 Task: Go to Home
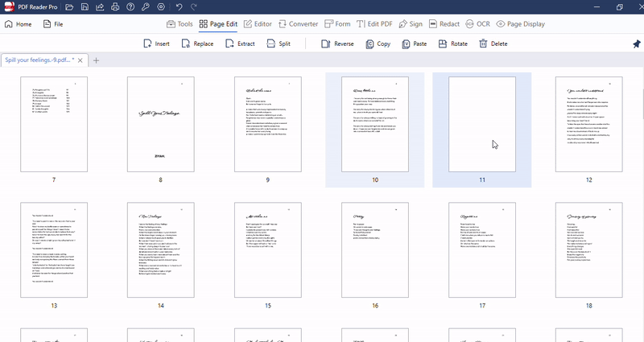pyautogui.click(x=18, y=24)
